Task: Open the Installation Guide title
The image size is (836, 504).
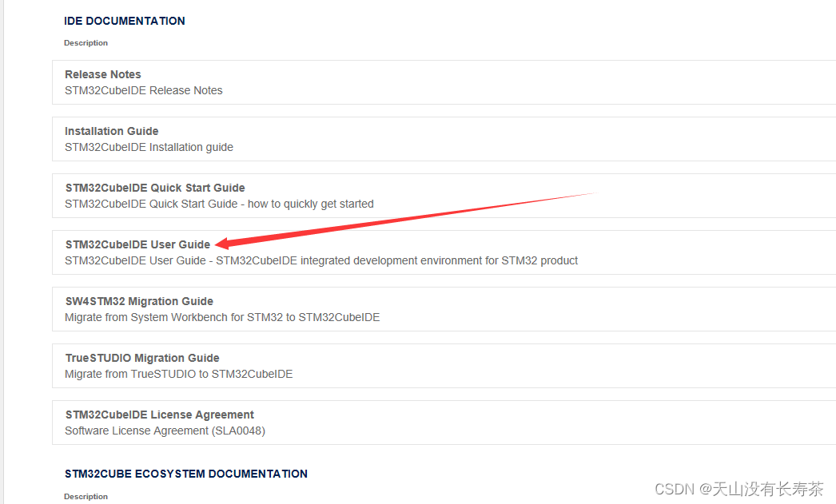Action: tap(111, 131)
